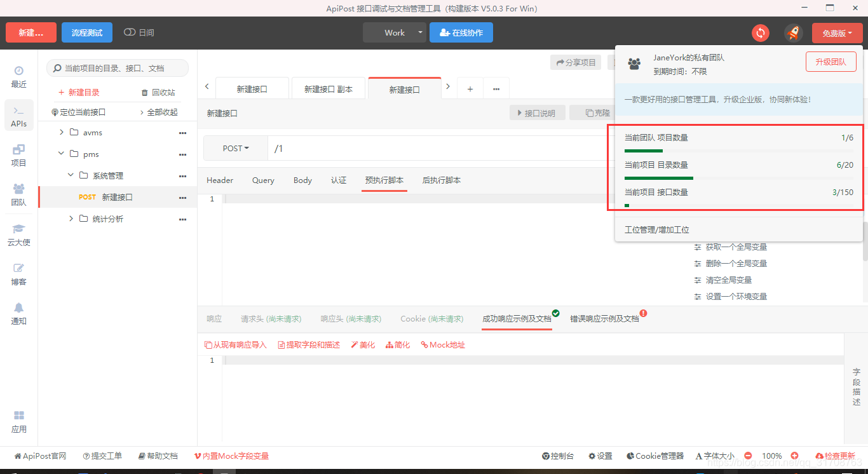Select the APIs sidebar icon
This screenshot has height=474, width=868.
click(x=19, y=116)
